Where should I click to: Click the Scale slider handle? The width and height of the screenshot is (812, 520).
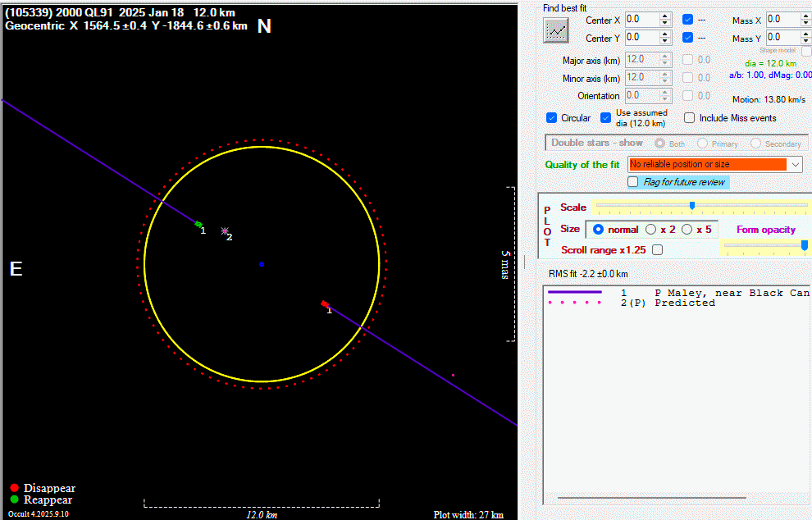pos(692,206)
